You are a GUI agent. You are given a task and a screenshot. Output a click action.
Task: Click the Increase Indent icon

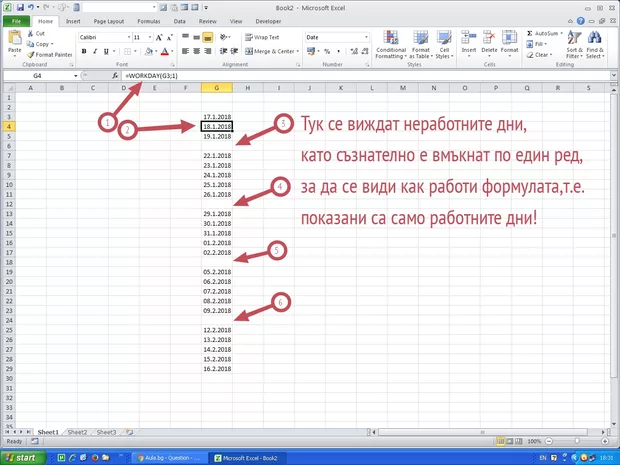234,51
